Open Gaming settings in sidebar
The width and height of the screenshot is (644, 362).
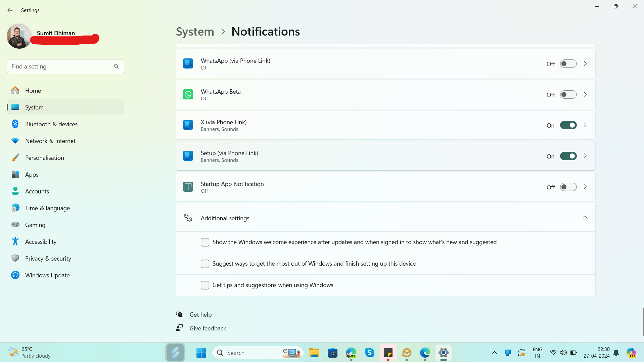coord(65,225)
